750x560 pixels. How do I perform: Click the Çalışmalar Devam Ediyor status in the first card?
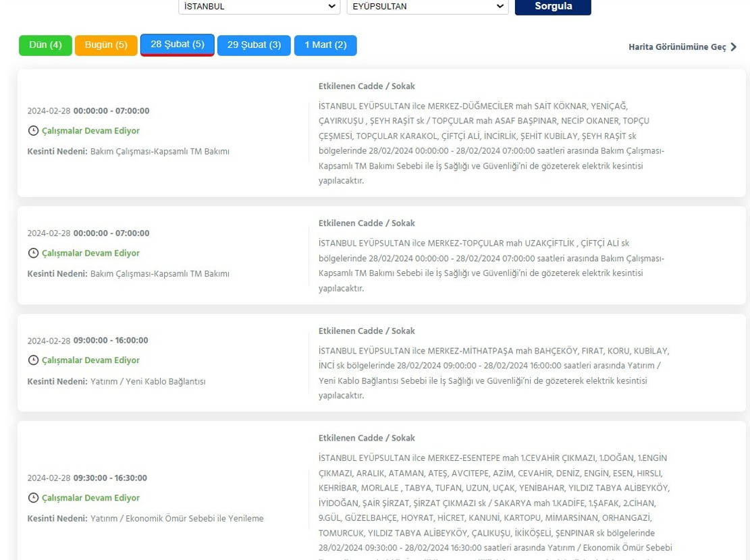coord(90,131)
